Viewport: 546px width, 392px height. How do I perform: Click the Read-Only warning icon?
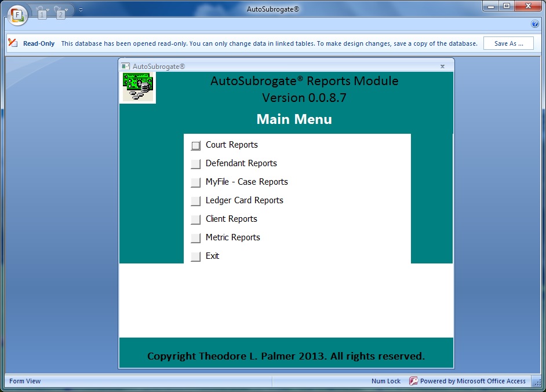coord(13,43)
